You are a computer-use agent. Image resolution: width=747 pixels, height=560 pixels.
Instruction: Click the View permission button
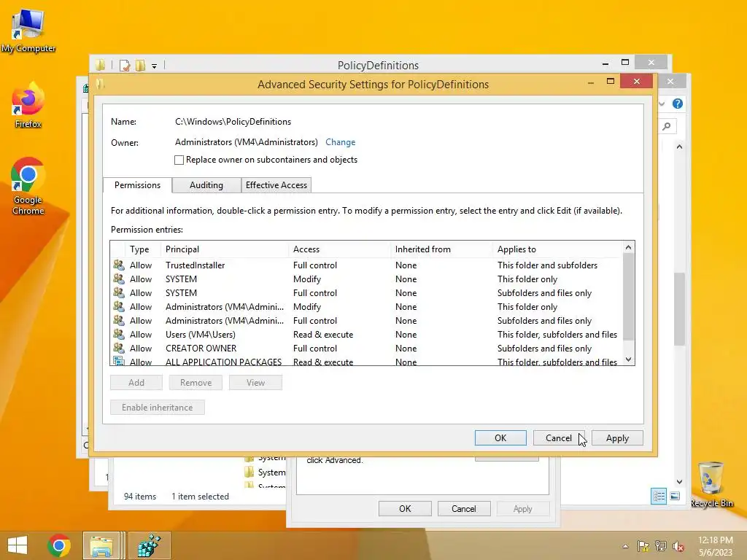[255, 382]
